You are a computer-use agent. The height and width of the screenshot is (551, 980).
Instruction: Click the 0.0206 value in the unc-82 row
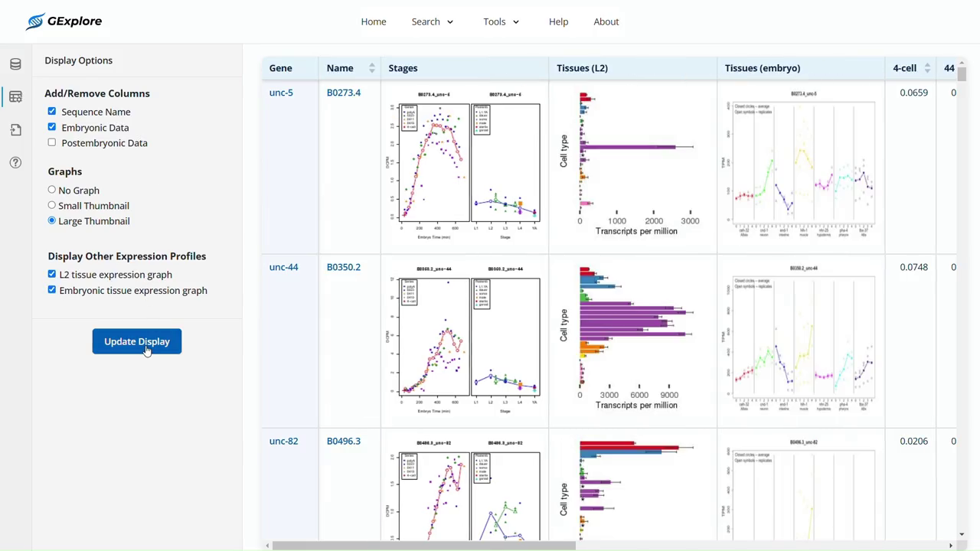914,441
